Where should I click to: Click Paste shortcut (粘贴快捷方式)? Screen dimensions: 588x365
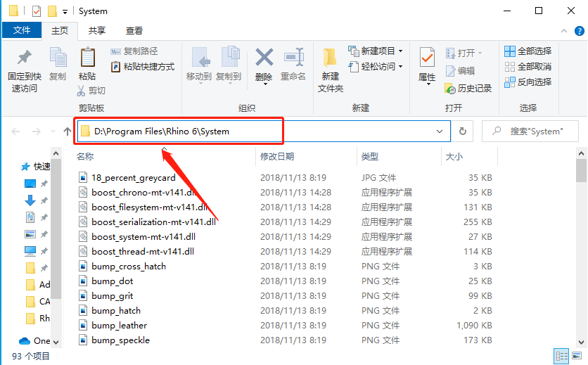pos(143,67)
